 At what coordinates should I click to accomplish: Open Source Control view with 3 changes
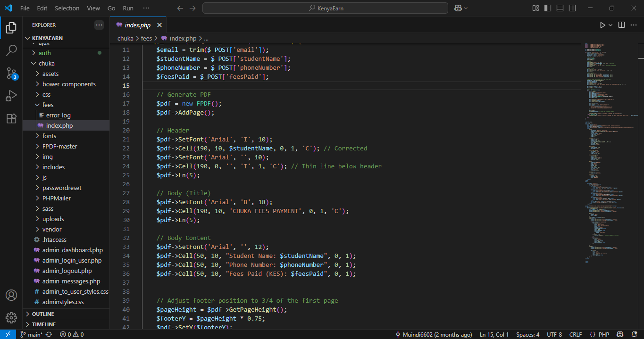click(11, 73)
